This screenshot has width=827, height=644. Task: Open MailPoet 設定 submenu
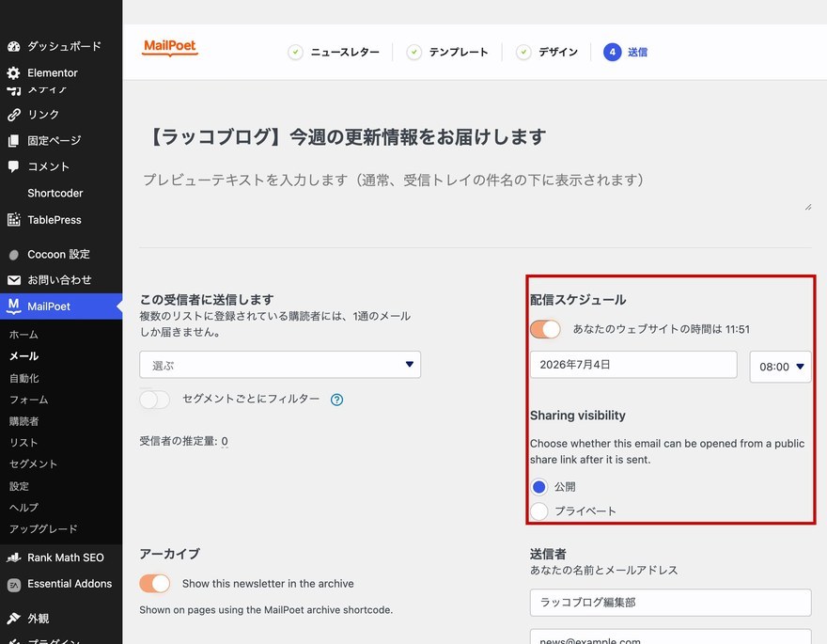19,486
